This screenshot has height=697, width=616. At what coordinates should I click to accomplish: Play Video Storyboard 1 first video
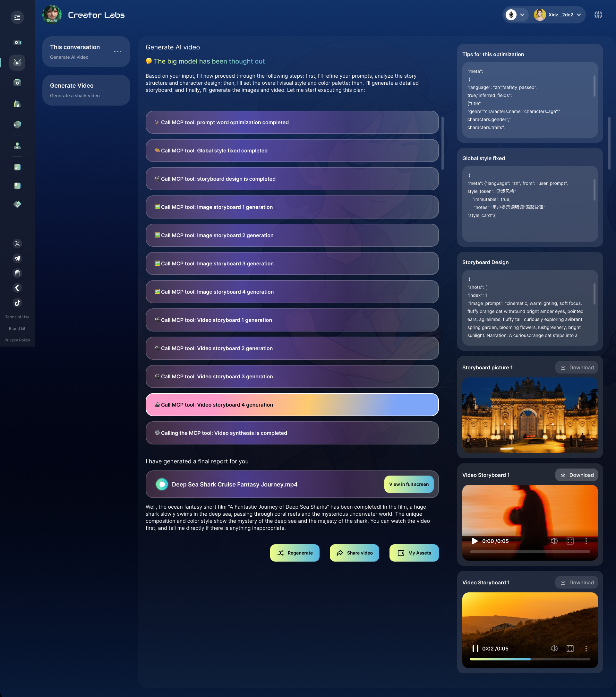pyautogui.click(x=474, y=541)
